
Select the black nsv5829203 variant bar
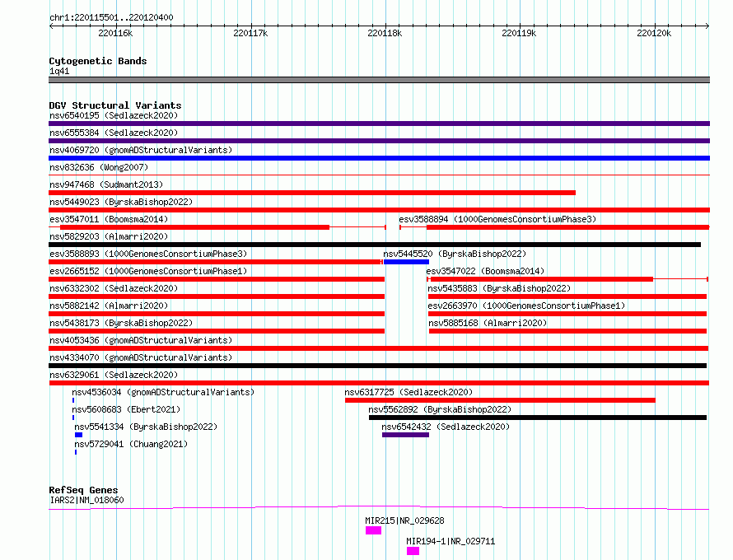[x=375, y=245]
